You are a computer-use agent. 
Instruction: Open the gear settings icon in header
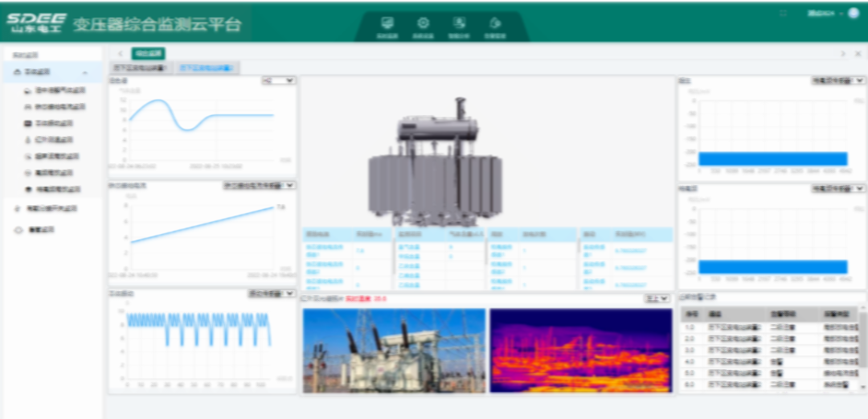pyautogui.click(x=423, y=25)
